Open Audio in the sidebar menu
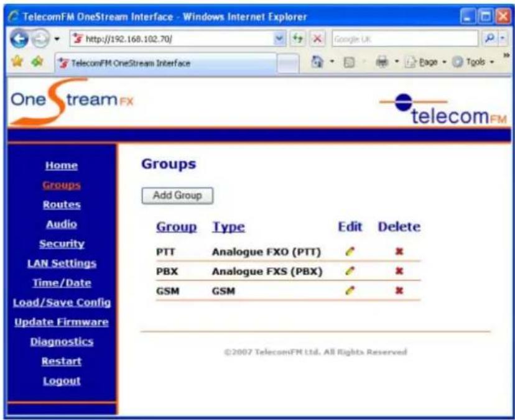 click(62, 224)
